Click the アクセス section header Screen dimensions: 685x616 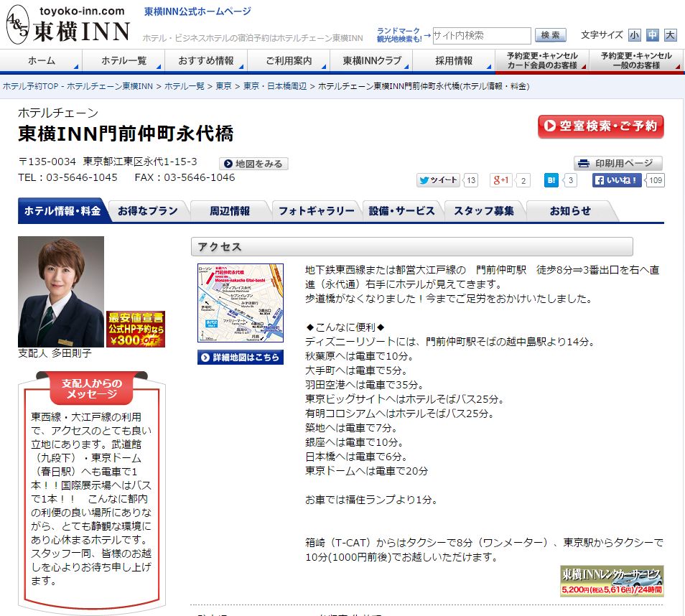[412, 247]
